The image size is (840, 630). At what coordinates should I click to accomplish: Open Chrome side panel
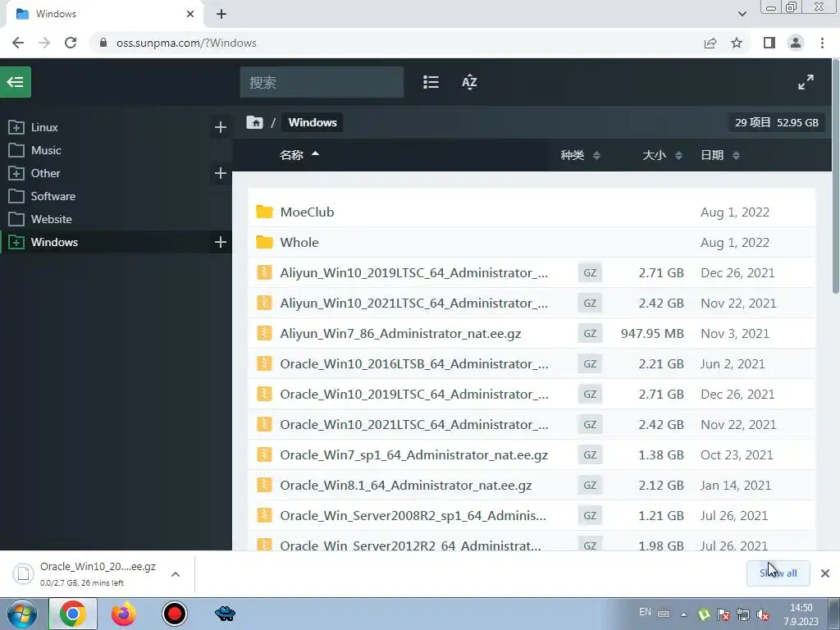click(769, 43)
